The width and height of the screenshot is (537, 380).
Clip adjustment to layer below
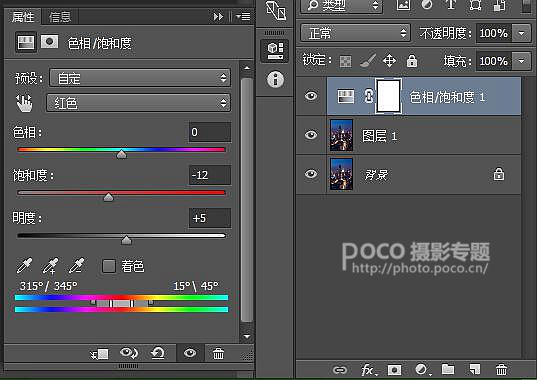[x=99, y=354]
